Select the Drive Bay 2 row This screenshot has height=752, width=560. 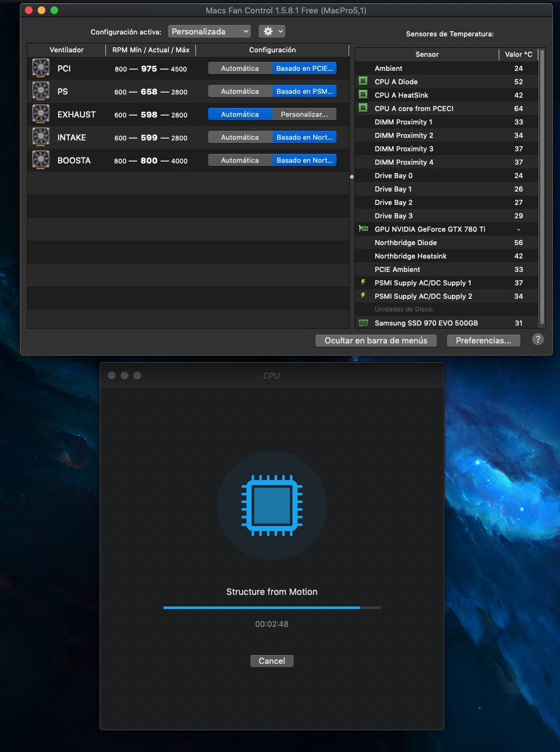(447, 202)
